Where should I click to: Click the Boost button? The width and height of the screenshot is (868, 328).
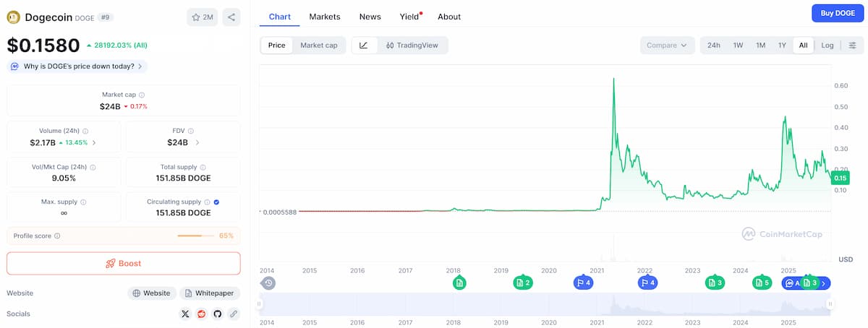click(x=124, y=263)
